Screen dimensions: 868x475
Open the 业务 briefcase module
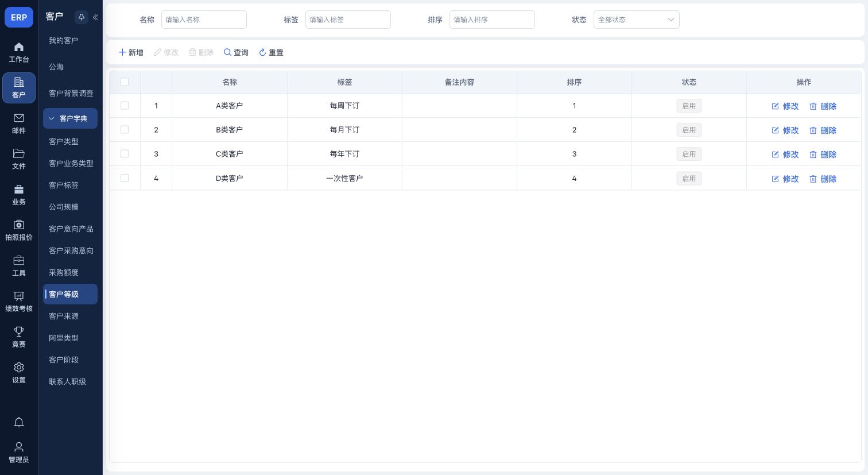tap(19, 195)
